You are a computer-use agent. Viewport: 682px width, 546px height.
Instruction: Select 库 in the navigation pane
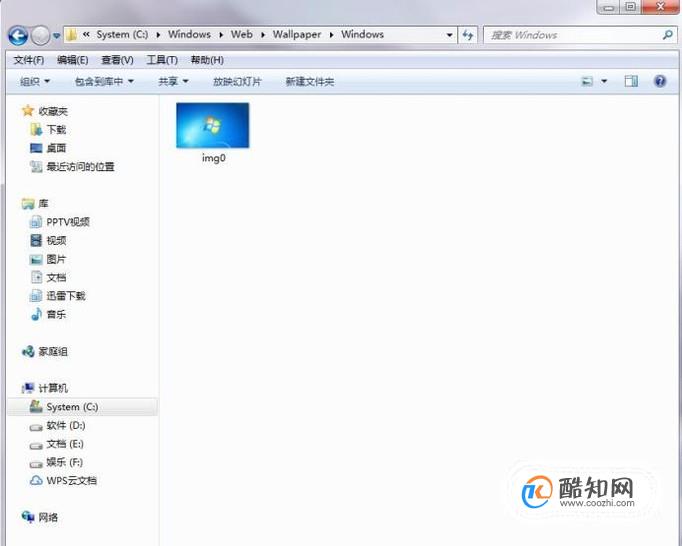click(43, 204)
